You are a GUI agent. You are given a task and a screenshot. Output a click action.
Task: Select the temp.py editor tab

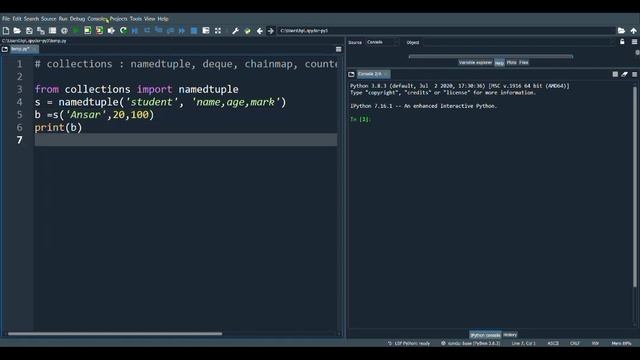(24, 49)
